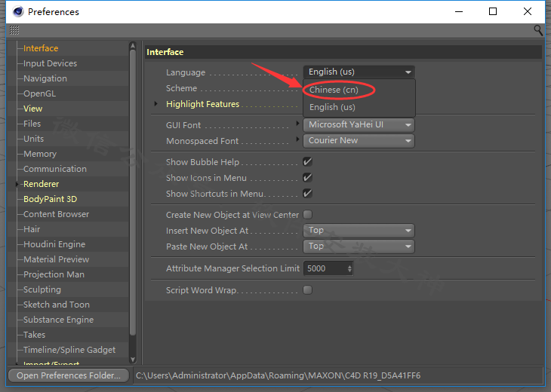Click the Scheme label
The height and width of the screenshot is (392, 551).
point(181,88)
